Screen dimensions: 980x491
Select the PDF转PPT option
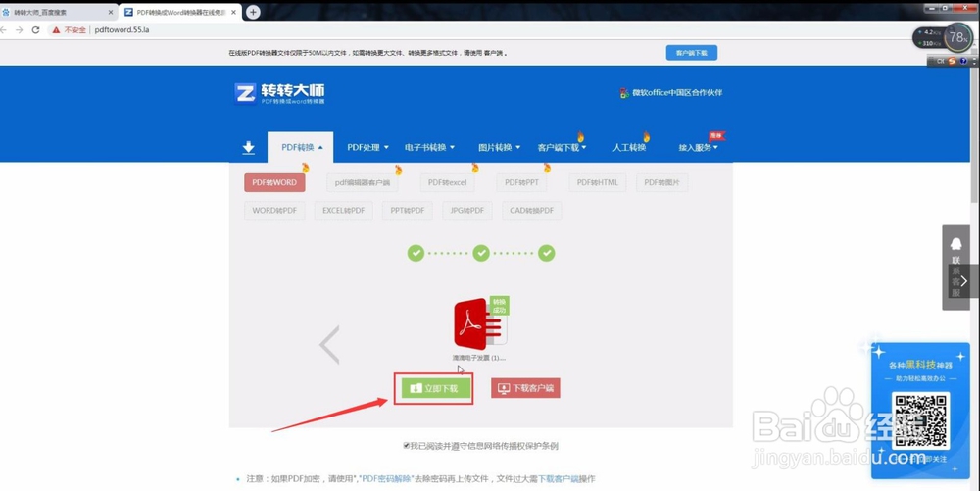point(521,182)
